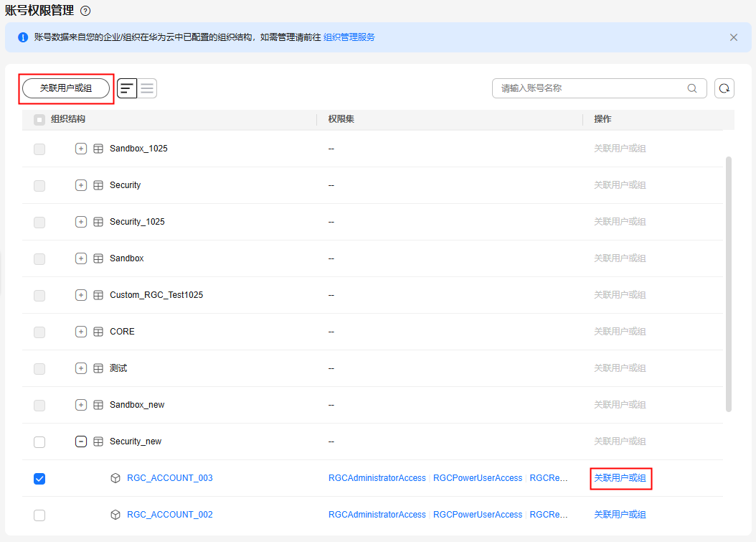756x542 pixels.
Task: Click the organization unit icon beside CORE
Action: [98, 332]
